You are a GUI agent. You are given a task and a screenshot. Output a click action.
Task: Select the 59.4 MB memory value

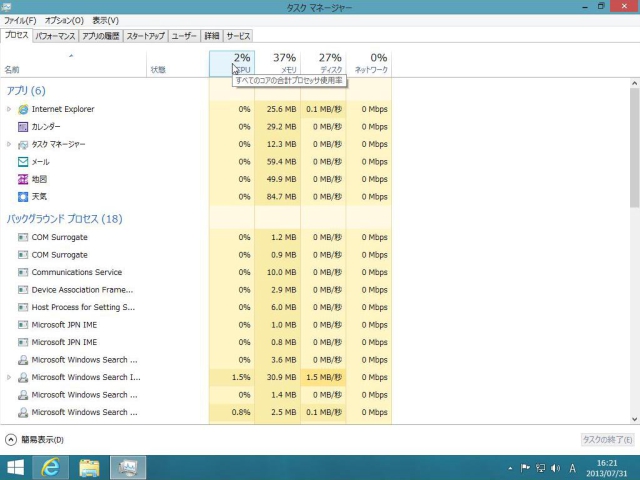[x=281, y=162]
